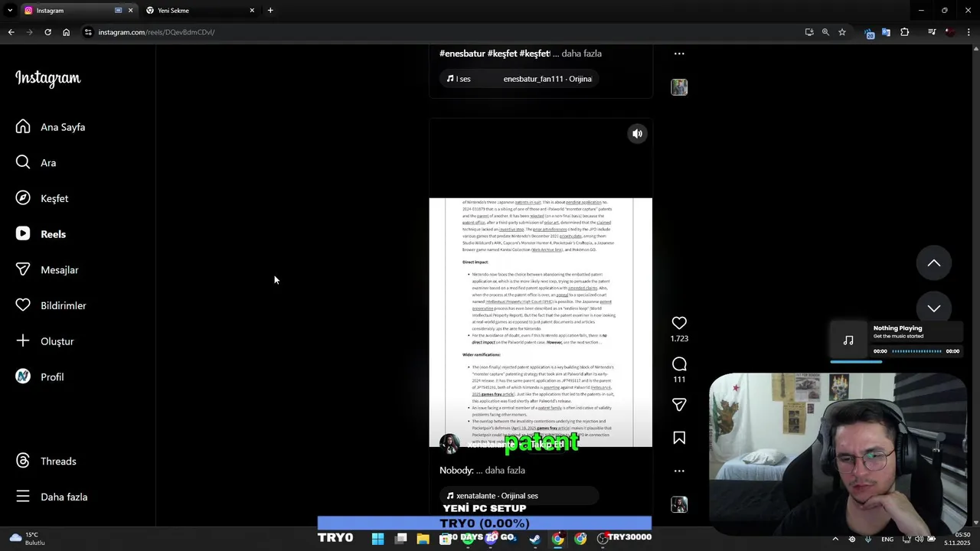Open more options for the current reel
The height and width of the screenshot is (551, 980).
679,471
